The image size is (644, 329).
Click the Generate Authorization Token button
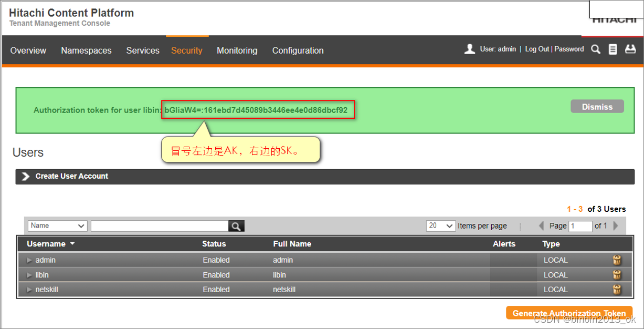click(x=569, y=312)
